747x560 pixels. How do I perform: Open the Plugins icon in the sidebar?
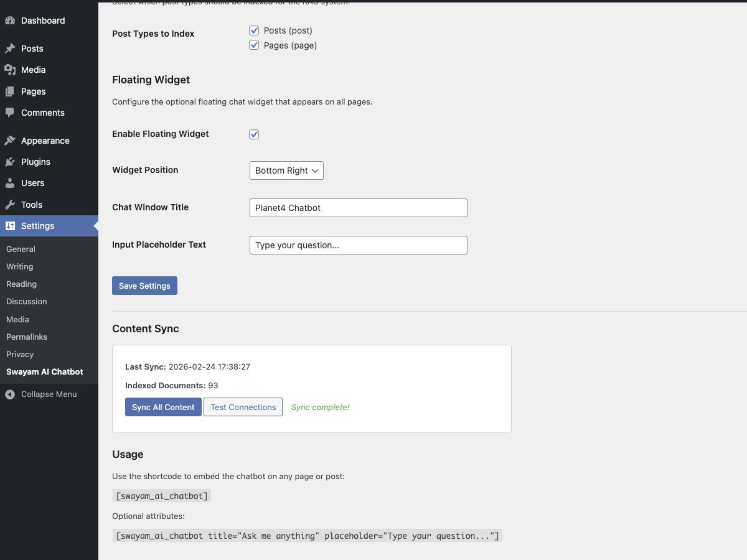pyautogui.click(x=11, y=162)
